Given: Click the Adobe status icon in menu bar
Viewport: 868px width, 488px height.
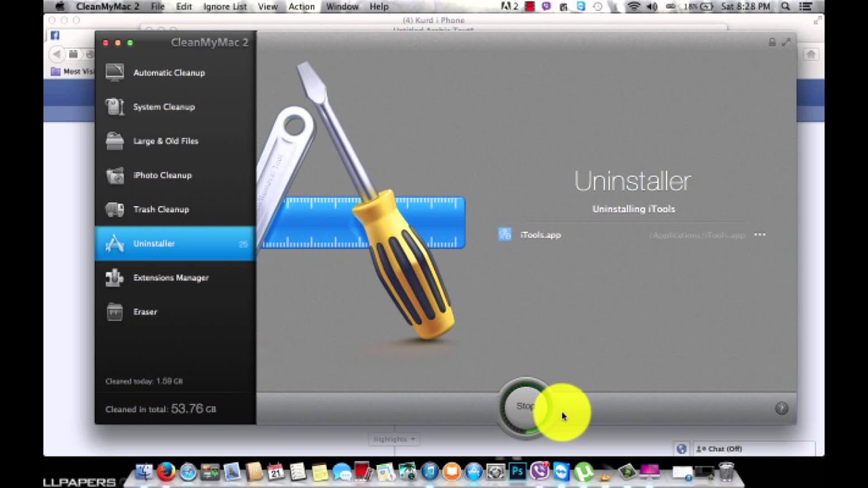Looking at the screenshot, I should tap(510, 7).
